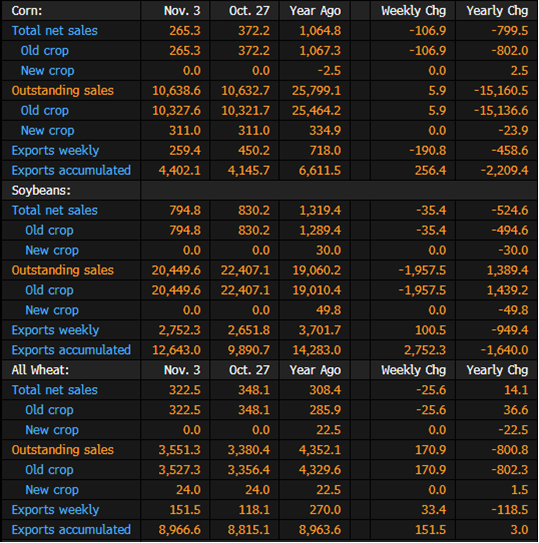Open Corn Outstanding sales row label
The image size is (539, 543).
(x=62, y=90)
